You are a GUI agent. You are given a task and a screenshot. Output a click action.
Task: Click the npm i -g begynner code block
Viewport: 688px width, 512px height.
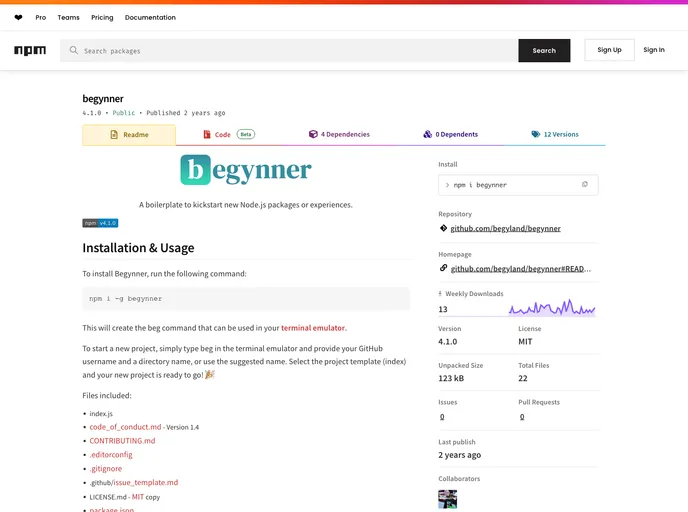(246, 299)
